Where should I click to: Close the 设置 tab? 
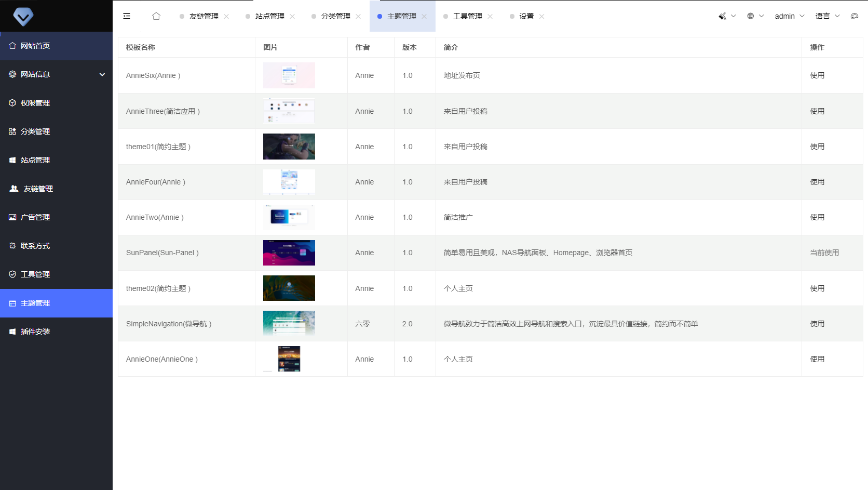(541, 17)
